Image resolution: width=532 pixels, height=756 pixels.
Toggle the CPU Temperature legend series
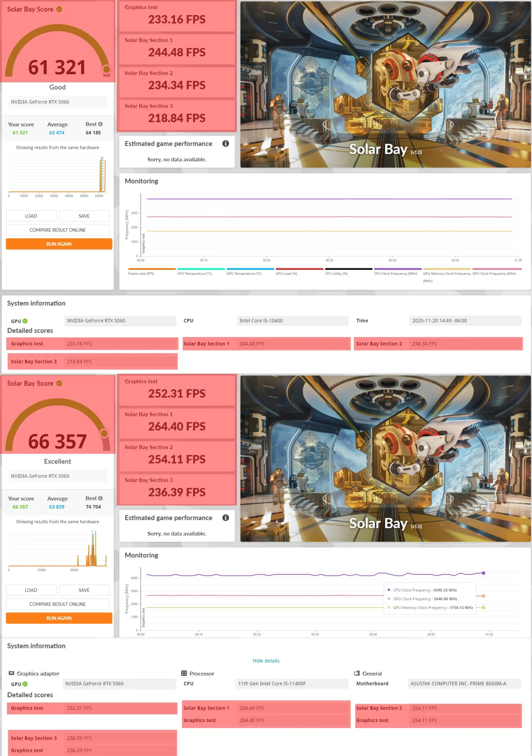[201, 272]
